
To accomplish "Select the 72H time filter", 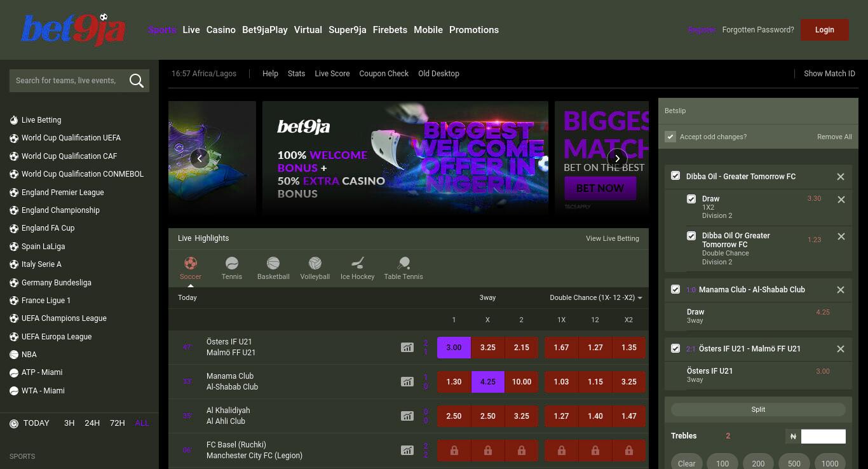I will [118, 423].
